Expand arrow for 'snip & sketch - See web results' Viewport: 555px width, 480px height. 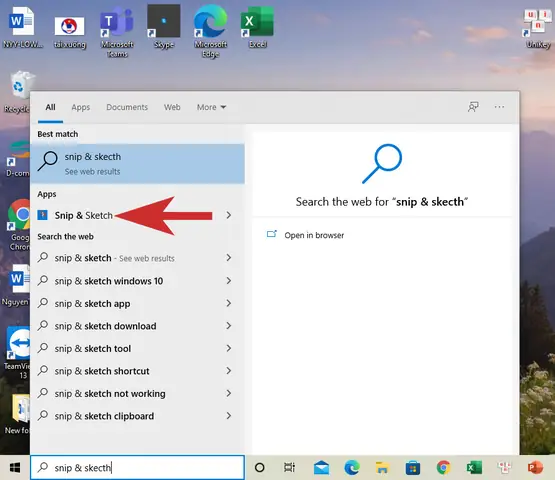tap(229, 258)
